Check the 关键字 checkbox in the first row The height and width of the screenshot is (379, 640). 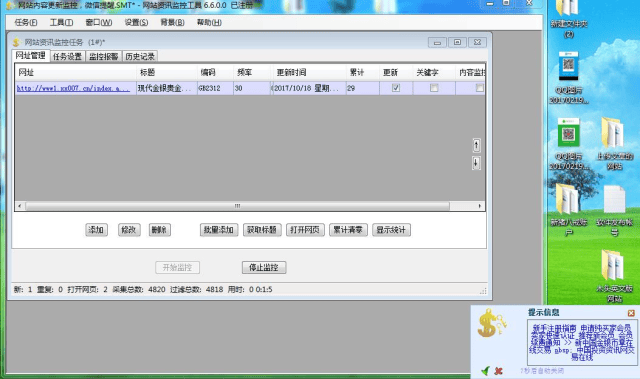(x=434, y=88)
